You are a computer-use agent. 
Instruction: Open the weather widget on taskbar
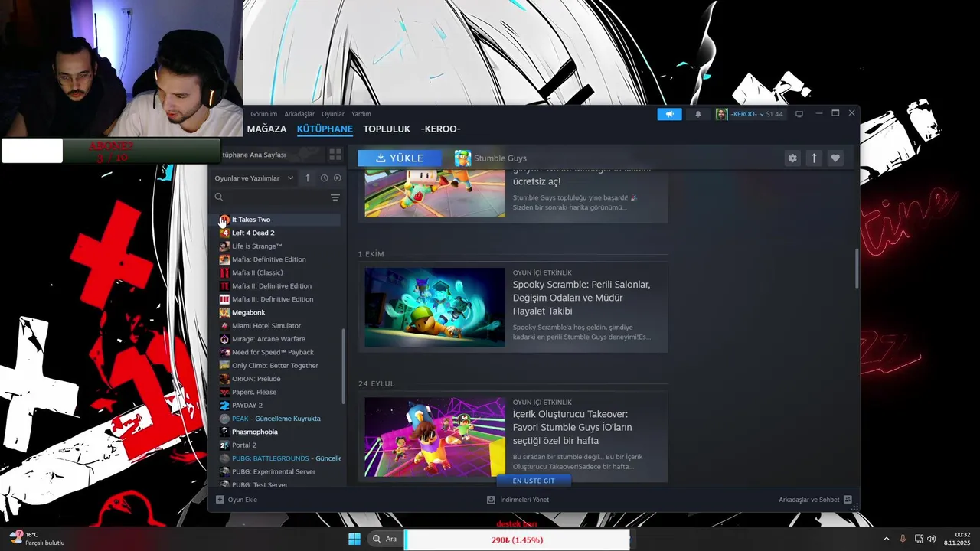tap(37, 539)
